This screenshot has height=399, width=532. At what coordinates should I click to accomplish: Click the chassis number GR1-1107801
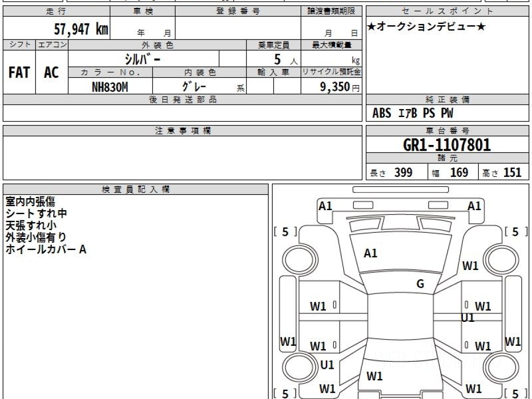click(447, 145)
